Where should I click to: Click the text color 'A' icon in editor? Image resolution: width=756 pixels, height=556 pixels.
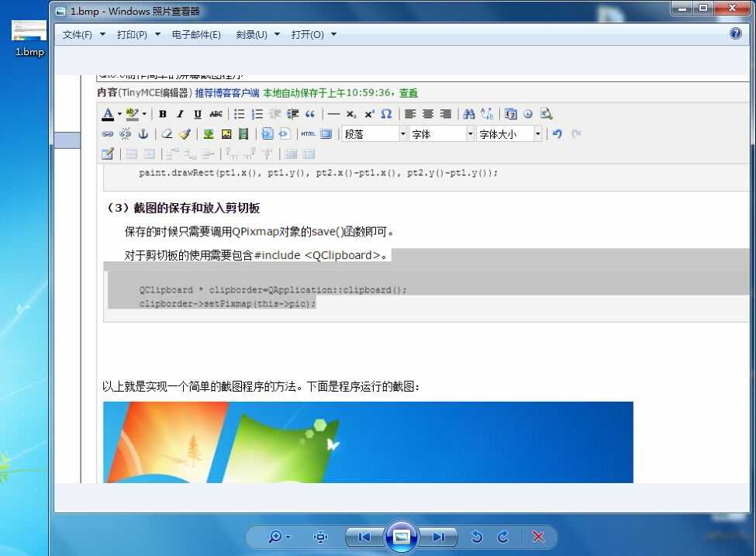coord(108,114)
